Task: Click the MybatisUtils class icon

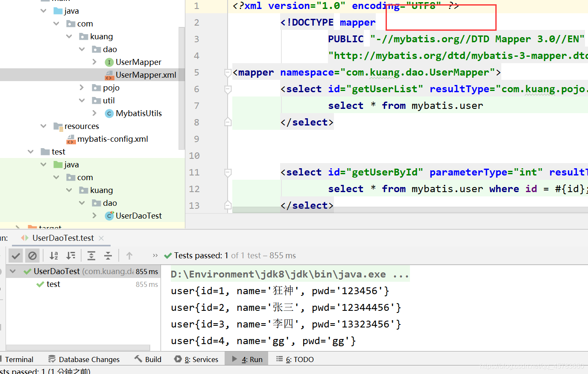Action: (x=109, y=114)
